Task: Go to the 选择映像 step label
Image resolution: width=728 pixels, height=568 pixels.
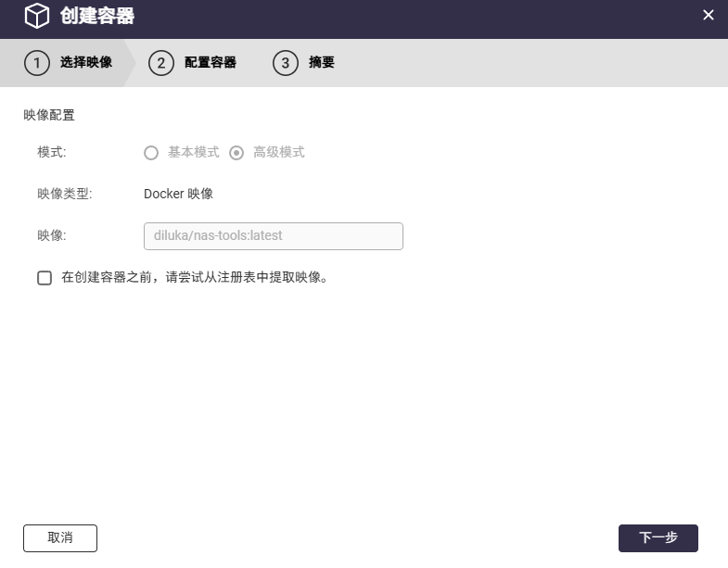Action: click(86, 62)
